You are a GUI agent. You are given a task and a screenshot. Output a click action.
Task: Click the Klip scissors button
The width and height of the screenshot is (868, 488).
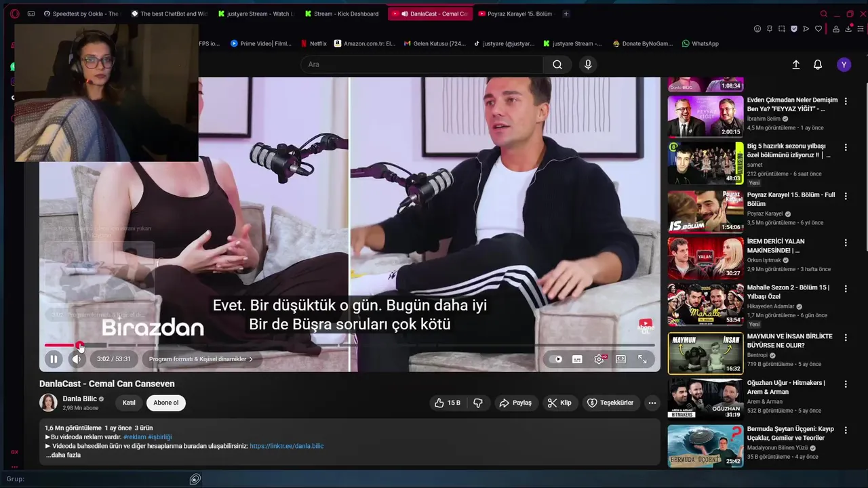pyautogui.click(x=559, y=403)
